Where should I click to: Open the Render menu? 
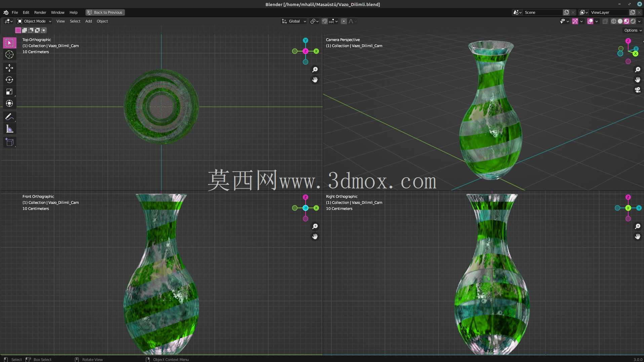(40, 12)
